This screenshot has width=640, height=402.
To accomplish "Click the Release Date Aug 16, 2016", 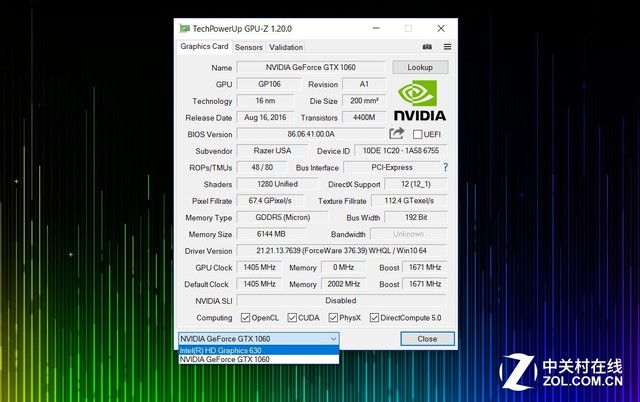I will point(265,118).
